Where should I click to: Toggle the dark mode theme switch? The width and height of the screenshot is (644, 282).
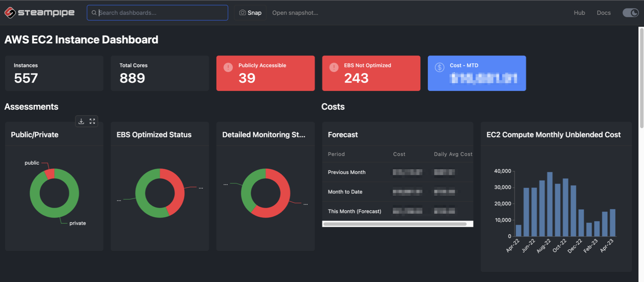630,13
